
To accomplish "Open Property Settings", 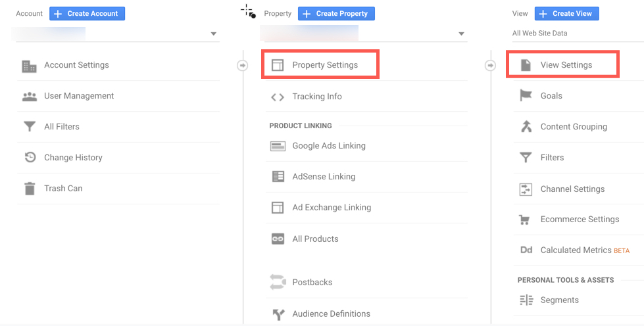I will [325, 65].
